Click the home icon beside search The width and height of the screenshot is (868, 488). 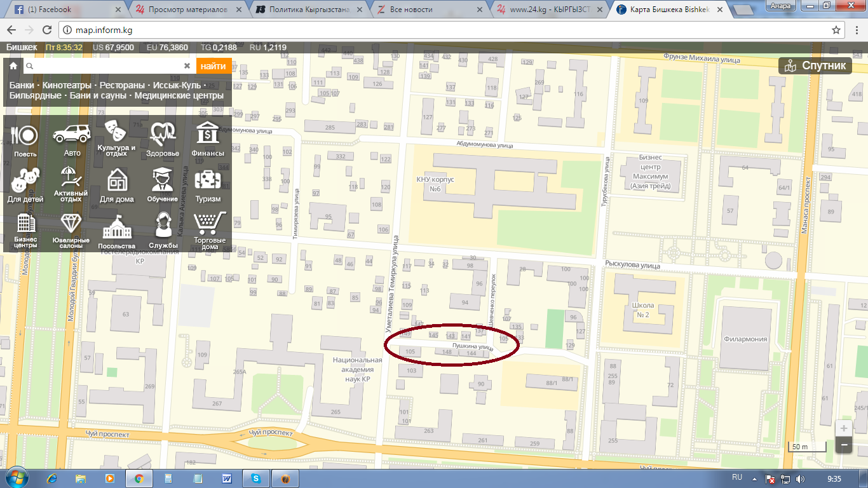13,65
